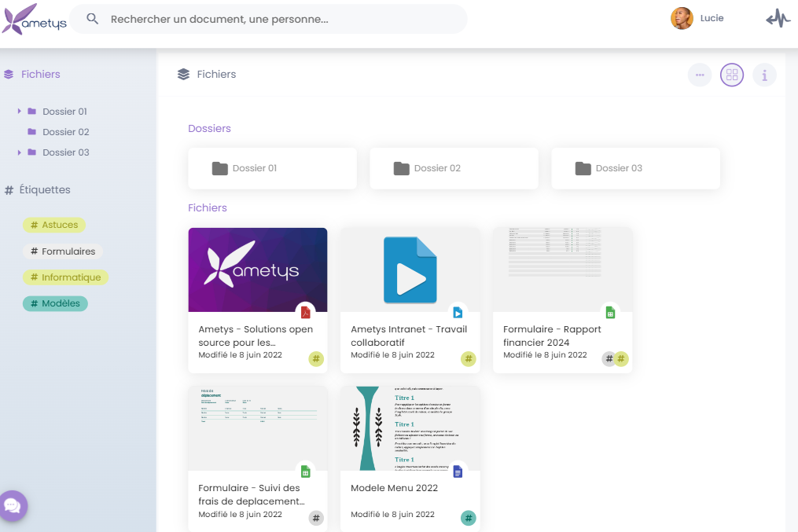Click the document icon on Modele Menu 2022
798x532 pixels.
[458, 471]
